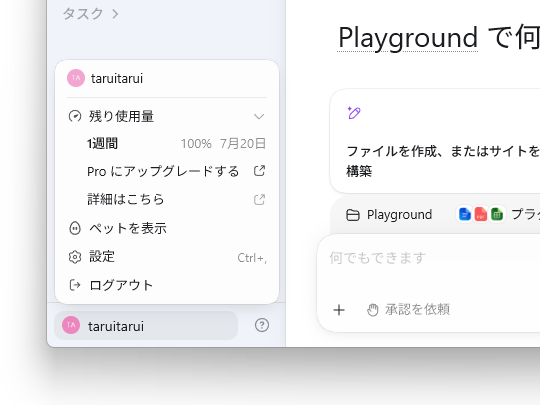Click the gauge icon next to 残り使用量
The width and height of the screenshot is (540, 405).
click(75, 116)
